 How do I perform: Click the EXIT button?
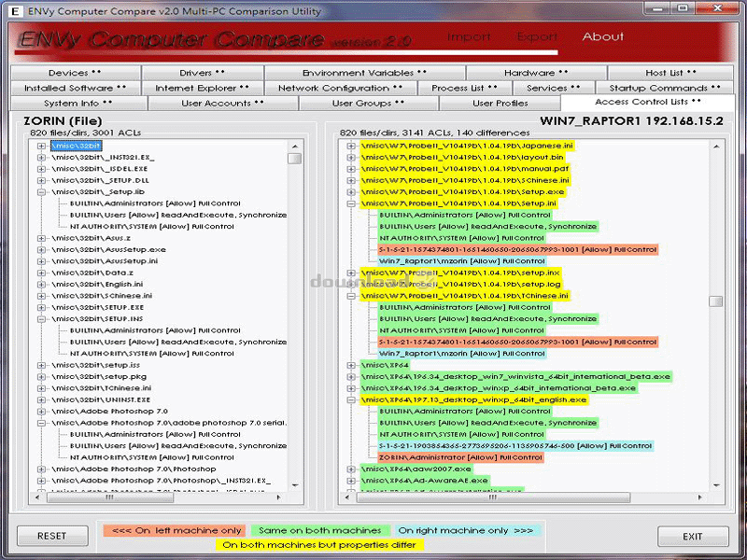click(693, 536)
